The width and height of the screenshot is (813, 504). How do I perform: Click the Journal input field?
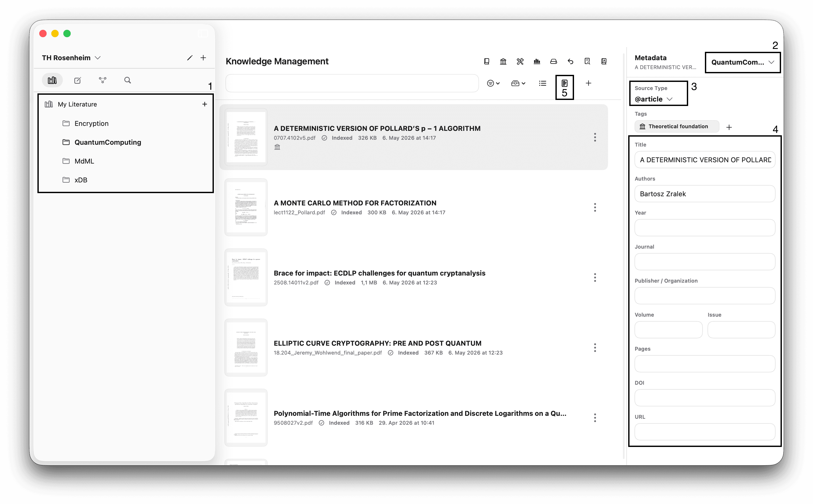point(704,262)
